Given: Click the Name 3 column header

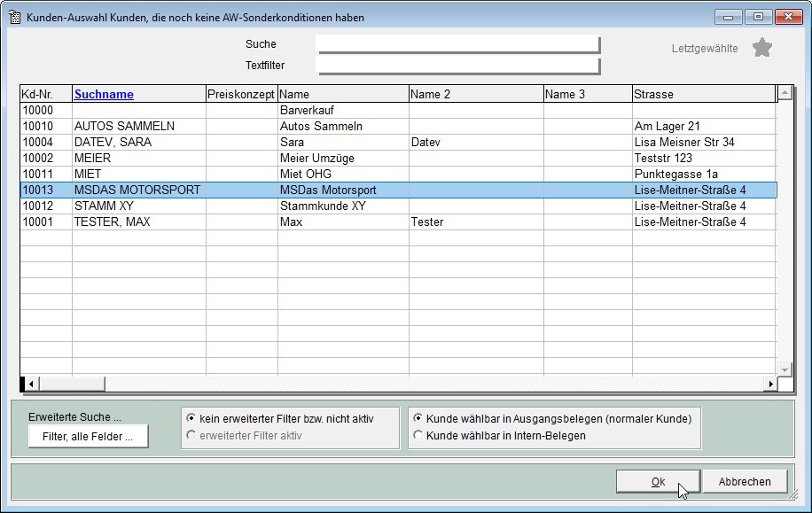Looking at the screenshot, I should point(588,94).
